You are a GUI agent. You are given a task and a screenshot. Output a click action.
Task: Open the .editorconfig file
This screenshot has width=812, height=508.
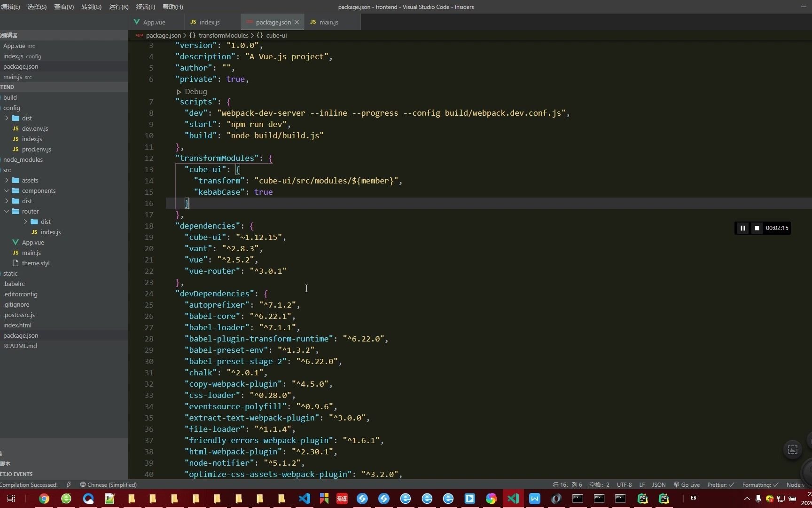pyautogui.click(x=20, y=294)
